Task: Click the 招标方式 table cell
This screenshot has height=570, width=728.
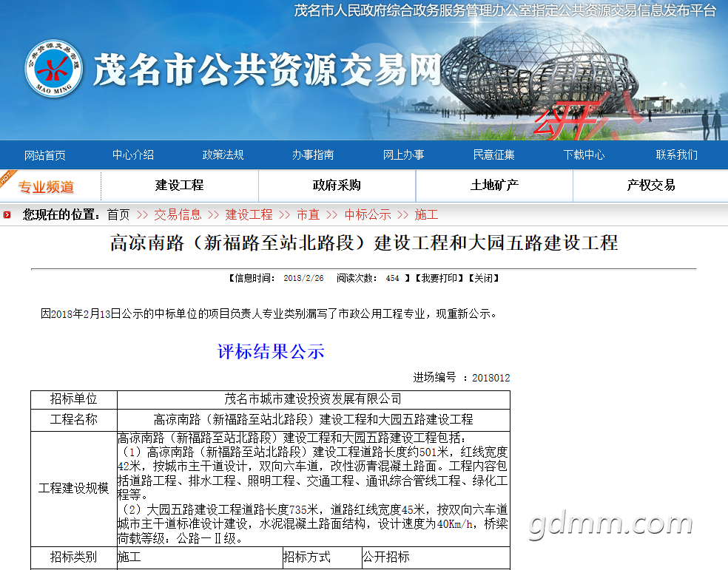Action: (x=323, y=557)
